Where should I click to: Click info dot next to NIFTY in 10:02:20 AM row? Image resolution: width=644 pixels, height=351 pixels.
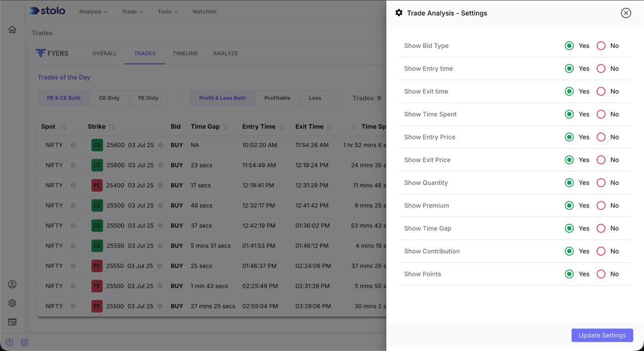pyautogui.click(x=73, y=145)
